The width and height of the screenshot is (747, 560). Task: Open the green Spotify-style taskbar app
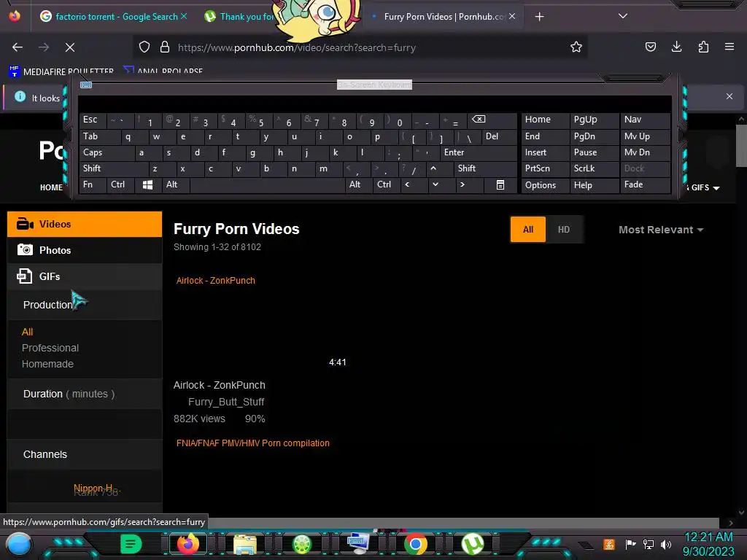pos(131,544)
